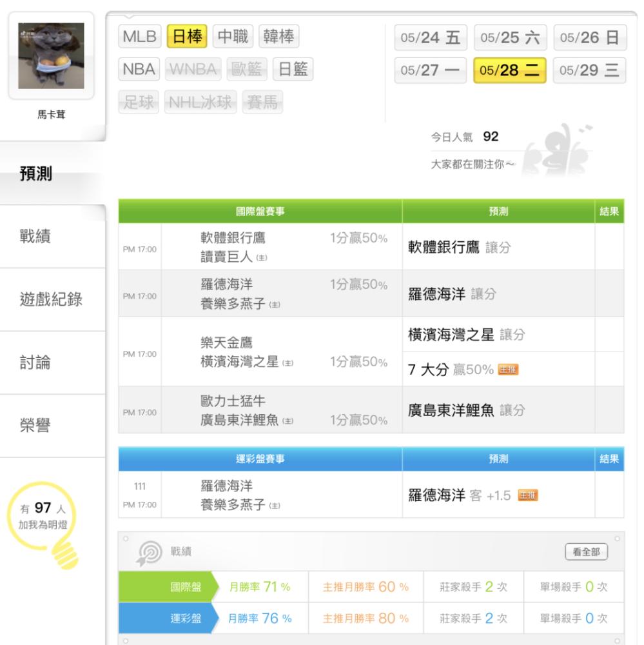Pick date 05/25 六
The image size is (644, 645).
click(510, 38)
